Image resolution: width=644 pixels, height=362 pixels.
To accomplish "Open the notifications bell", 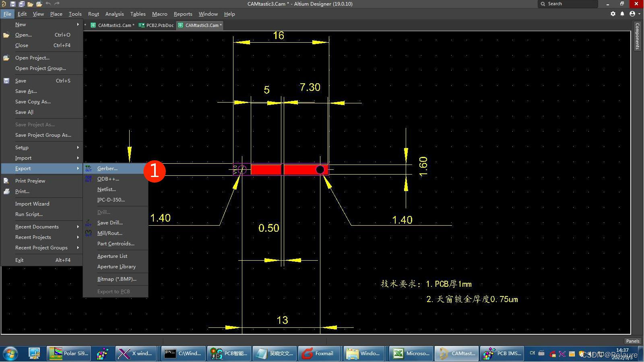I will point(622,14).
